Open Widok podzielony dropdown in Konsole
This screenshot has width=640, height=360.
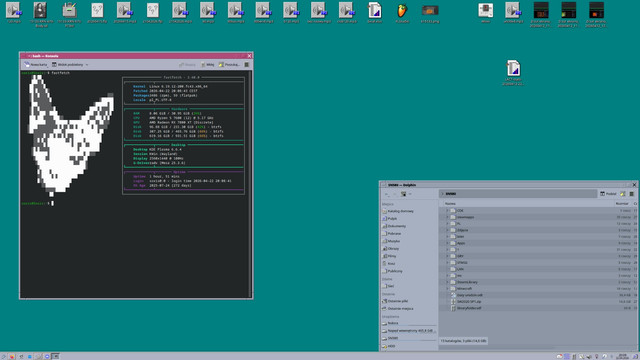point(70,64)
